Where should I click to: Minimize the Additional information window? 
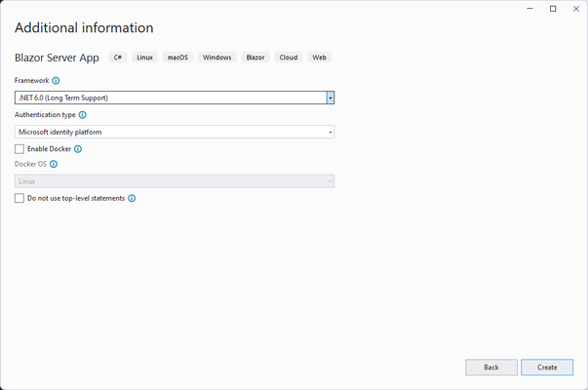point(529,9)
